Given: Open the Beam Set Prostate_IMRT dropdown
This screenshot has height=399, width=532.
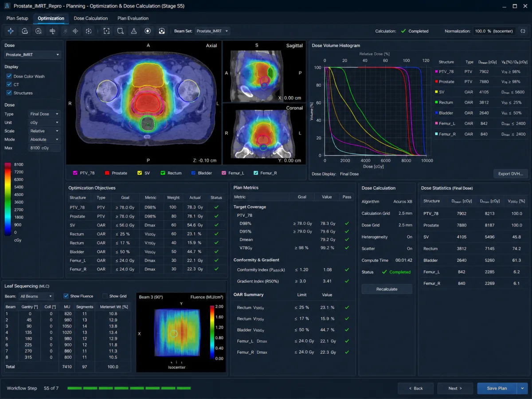Looking at the screenshot, I should coord(212,31).
